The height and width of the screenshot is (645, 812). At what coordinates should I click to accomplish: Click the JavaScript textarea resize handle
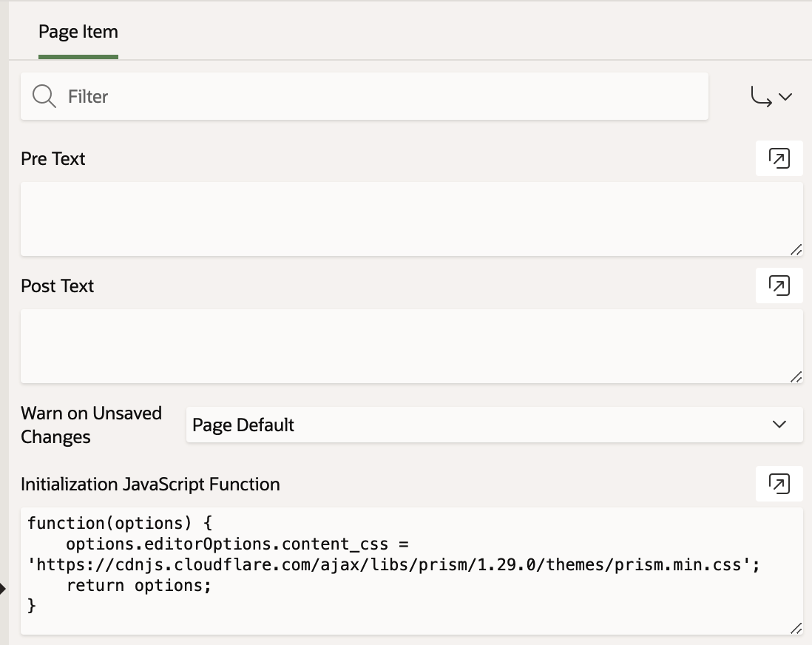pos(796,628)
